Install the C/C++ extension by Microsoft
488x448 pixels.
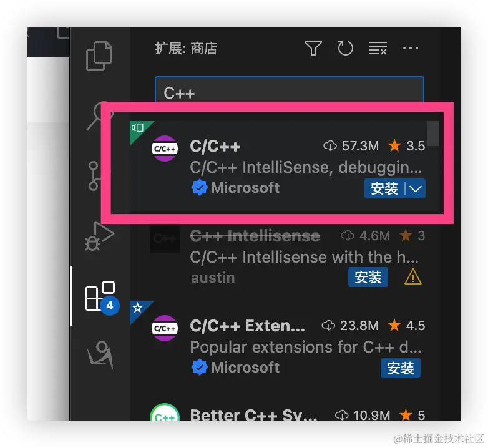click(384, 188)
